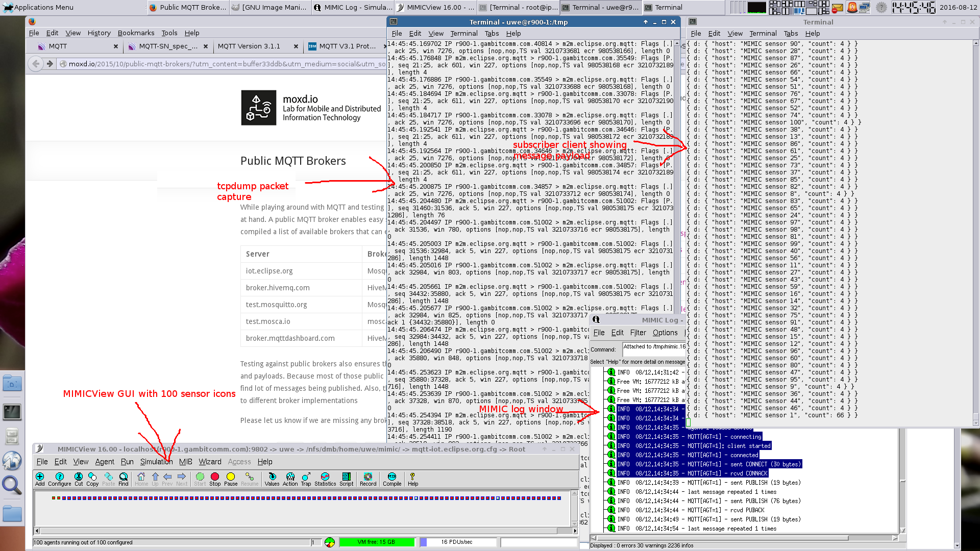Click the '16 PDUs/sec' rate indicator
The image size is (980, 551).
tap(457, 542)
